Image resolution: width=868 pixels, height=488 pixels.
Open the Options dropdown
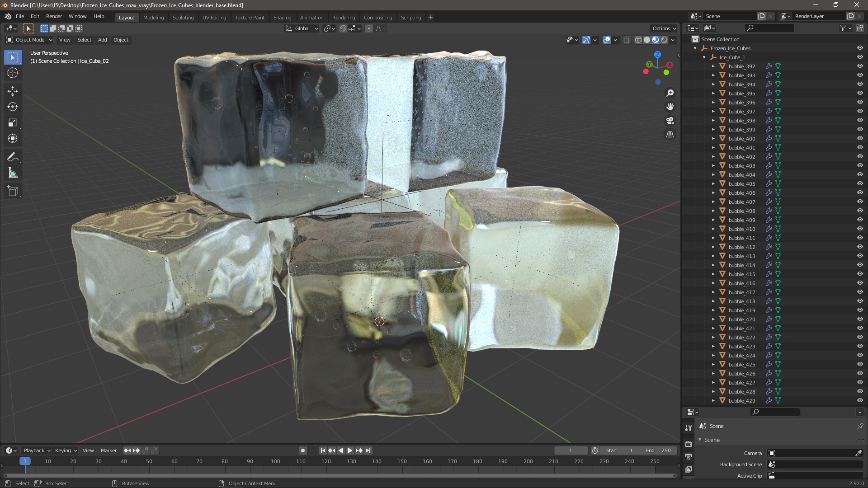click(x=664, y=28)
